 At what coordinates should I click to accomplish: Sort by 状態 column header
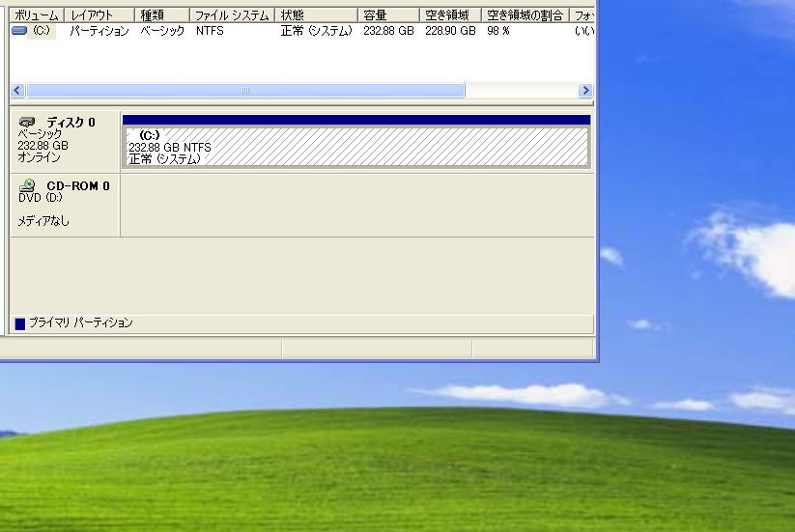(317, 15)
